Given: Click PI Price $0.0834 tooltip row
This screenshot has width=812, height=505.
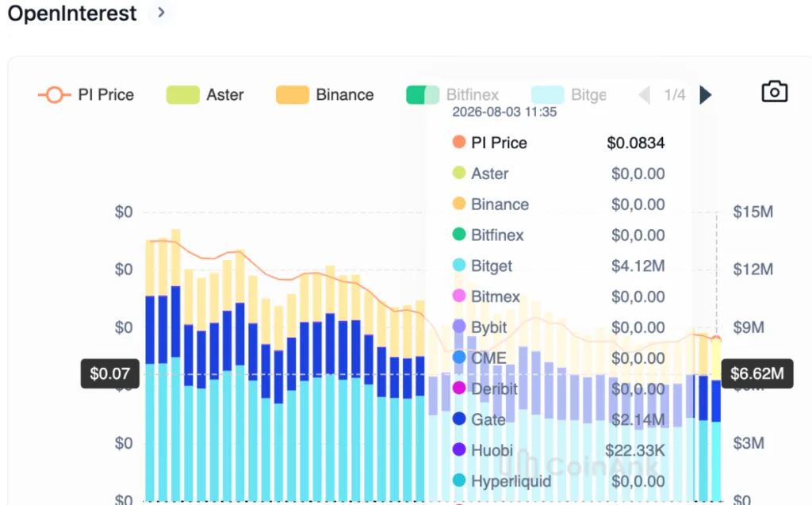Looking at the screenshot, I should pos(558,143).
